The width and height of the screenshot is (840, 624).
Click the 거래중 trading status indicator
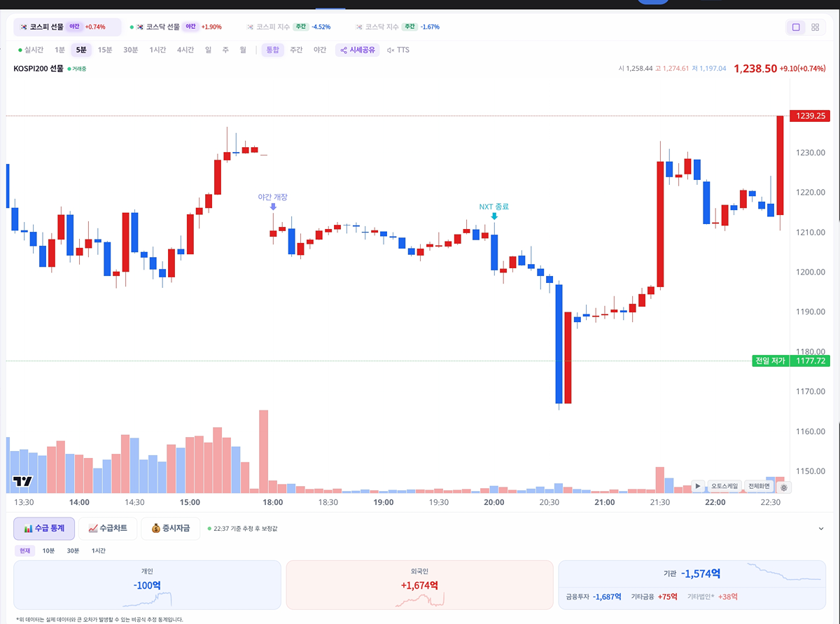tap(77, 69)
